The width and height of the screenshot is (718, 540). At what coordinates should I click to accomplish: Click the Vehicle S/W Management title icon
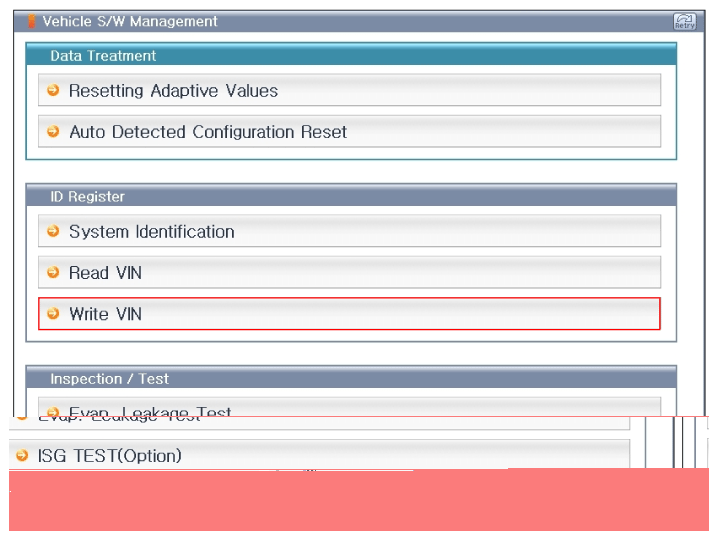[x=31, y=21]
